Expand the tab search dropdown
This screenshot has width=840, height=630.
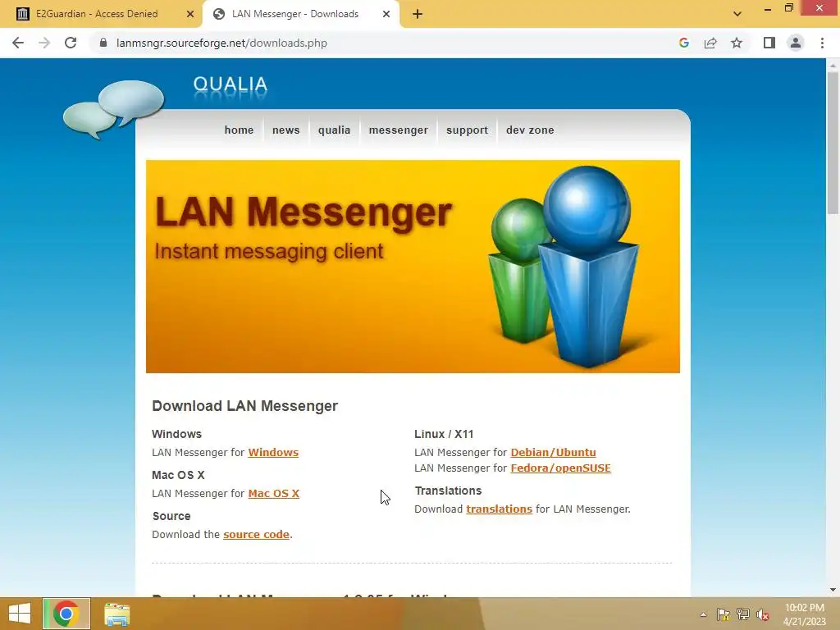737,14
